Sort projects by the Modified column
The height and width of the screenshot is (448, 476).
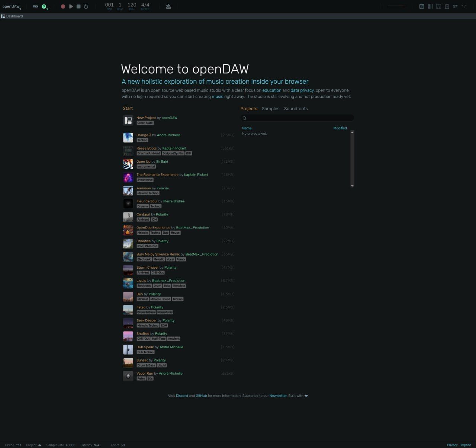(x=340, y=128)
